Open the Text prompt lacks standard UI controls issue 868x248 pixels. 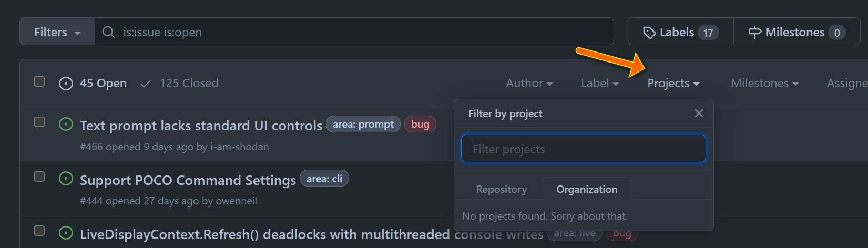(201, 126)
